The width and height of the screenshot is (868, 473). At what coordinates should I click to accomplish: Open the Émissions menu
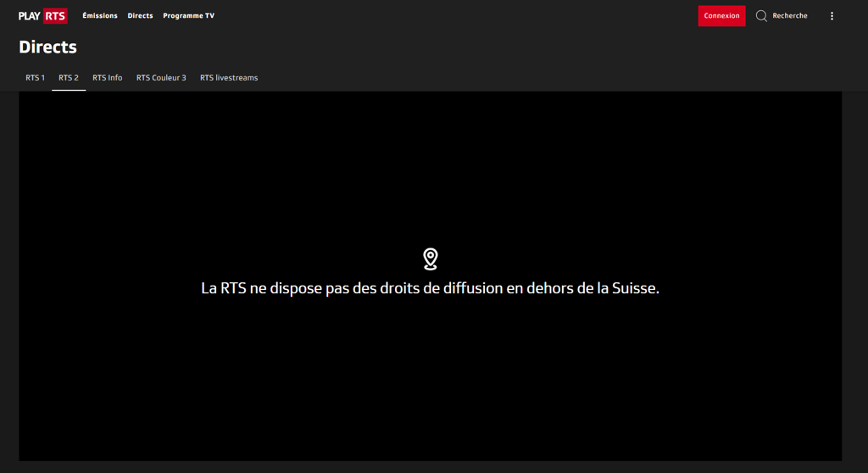pos(100,15)
